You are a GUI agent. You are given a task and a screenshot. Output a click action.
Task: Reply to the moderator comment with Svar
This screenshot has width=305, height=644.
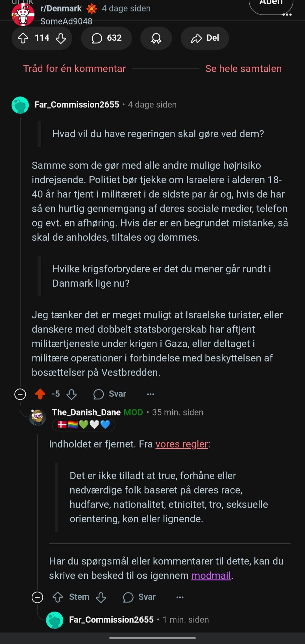(140, 597)
